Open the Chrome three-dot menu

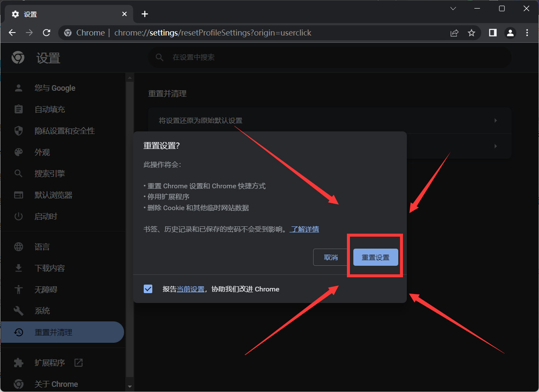[527, 33]
